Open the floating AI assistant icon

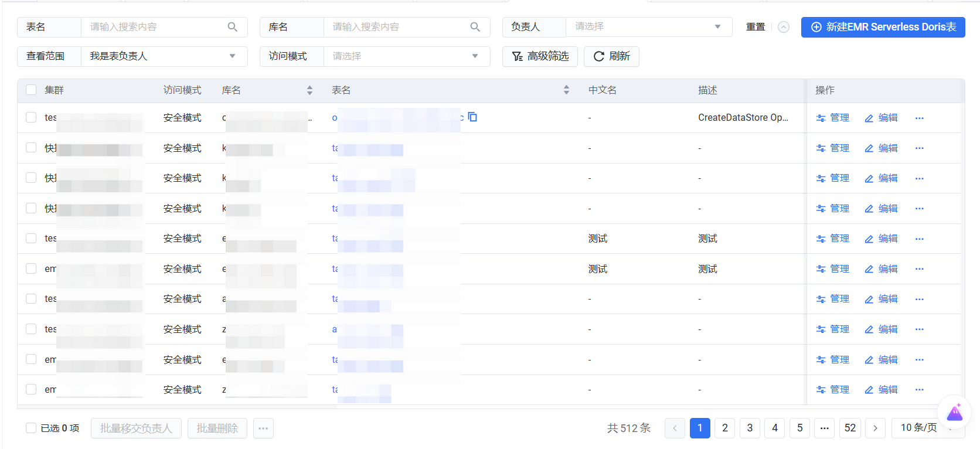955,412
